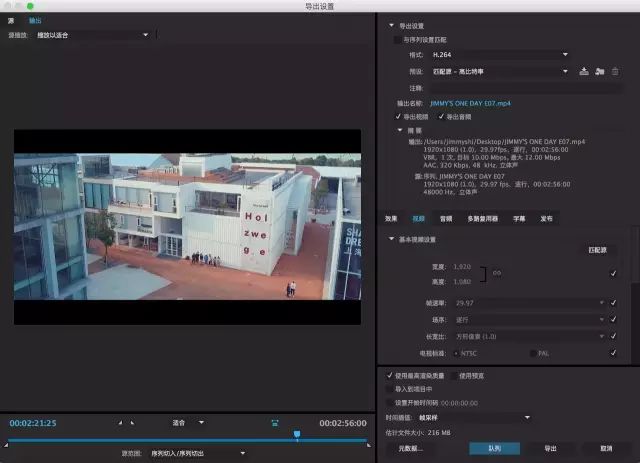
Task: Open the 源范围 source range dropdown
Action: pos(198,453)
